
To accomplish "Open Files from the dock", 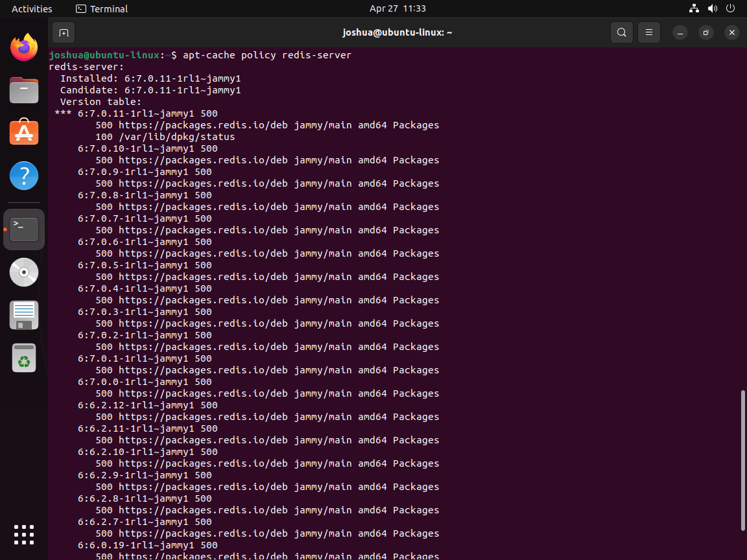I will (24, 90).
